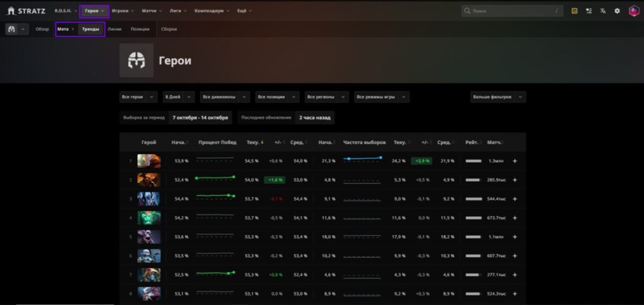Open the user profile avatar
The image size is (644, 305).
click(633, 11)
